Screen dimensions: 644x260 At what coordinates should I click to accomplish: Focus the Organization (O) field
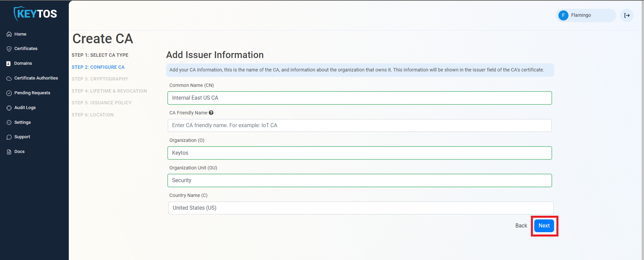360,153
